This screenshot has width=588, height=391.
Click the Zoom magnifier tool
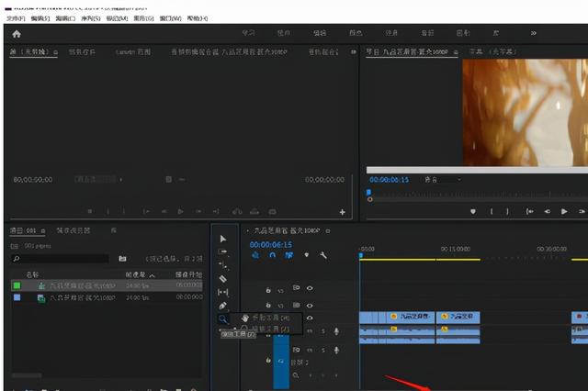pyautogui.click(x=222, y=318)
